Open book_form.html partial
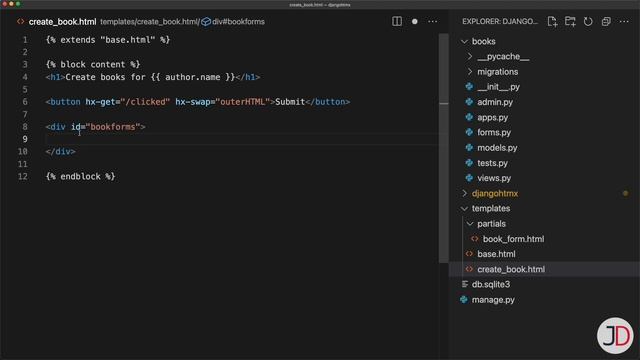 coord(513,239)
